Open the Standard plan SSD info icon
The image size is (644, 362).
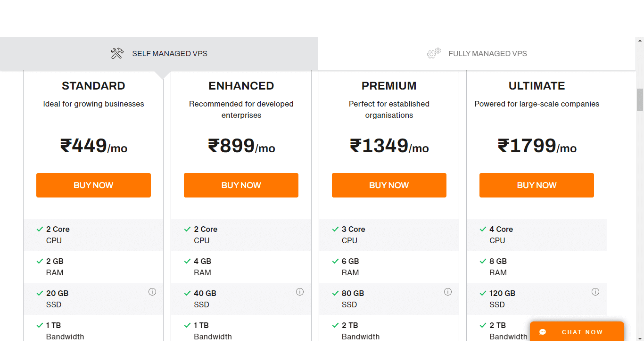[x=152, y=292]
